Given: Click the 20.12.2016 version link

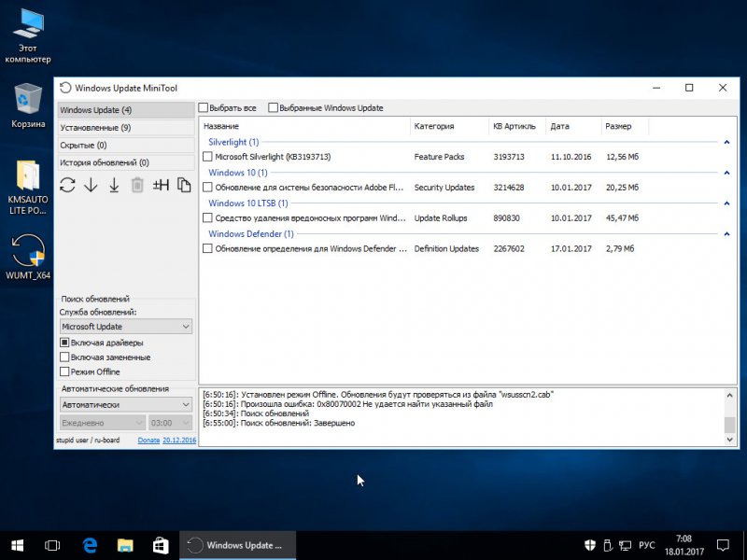Looking at the screenshot, I should click(179, 440).
